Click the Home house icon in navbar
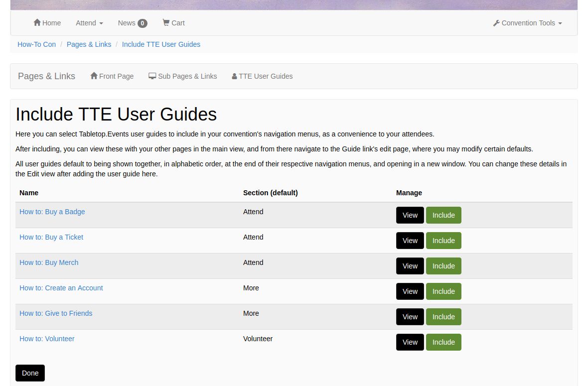This screenshot has width=588, height=386. coord(37,23)
